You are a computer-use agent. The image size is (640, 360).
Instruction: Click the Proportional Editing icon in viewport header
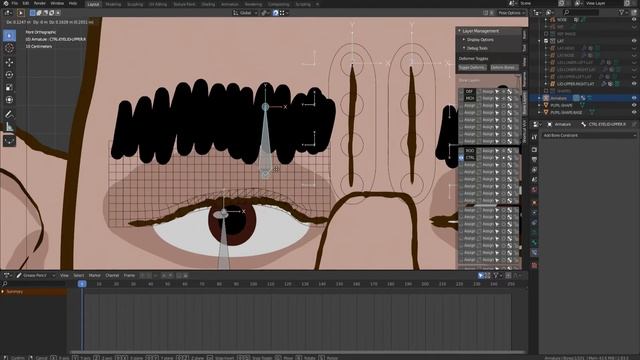(276, 13)
